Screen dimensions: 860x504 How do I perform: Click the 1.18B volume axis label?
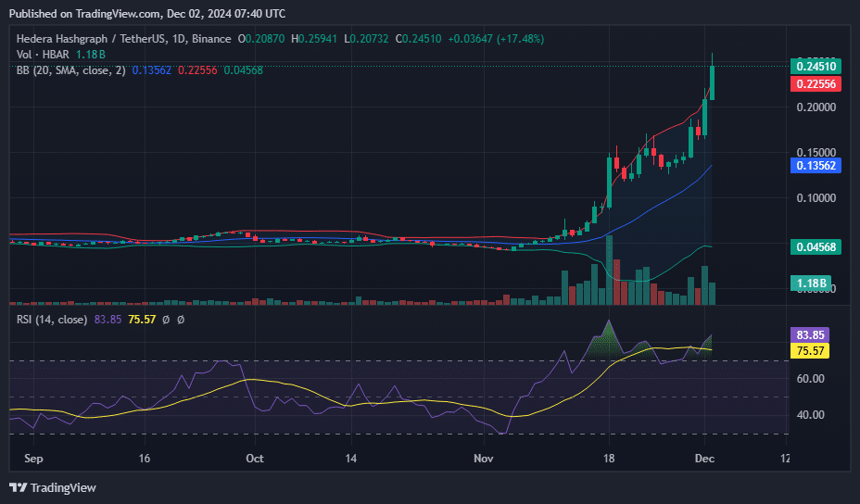(x=811, y=283)
